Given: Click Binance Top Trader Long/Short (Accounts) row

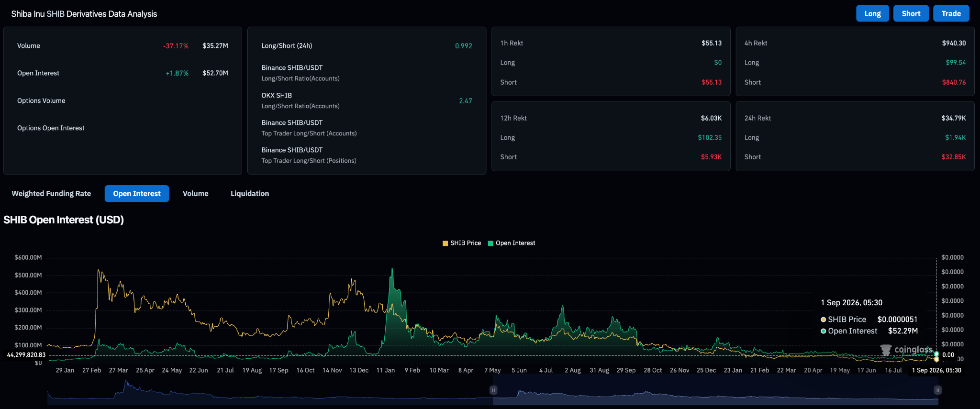Looking at the screenshot, I should pos(367,128).
